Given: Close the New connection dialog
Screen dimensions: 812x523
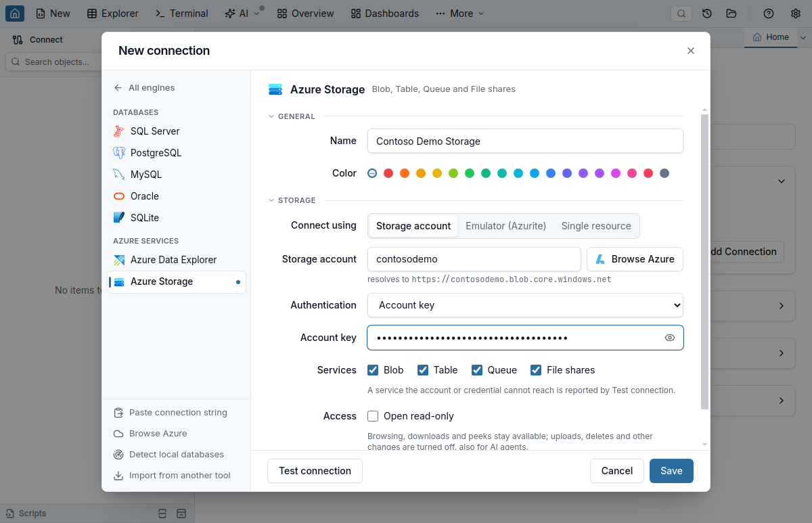Looking at the screenshot, I should pos(691,51).
